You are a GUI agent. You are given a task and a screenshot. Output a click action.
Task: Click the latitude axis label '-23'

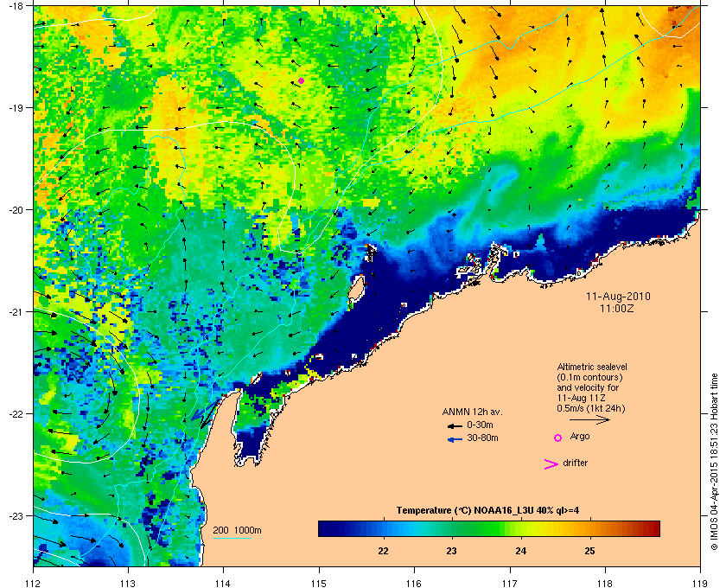16,515
